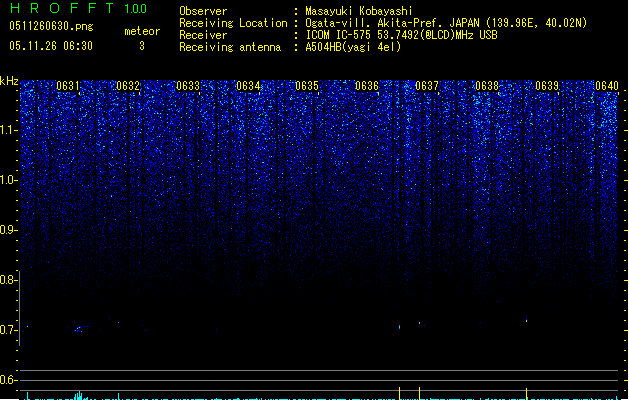This screenshot has height=400, width=629.
Task: Click the meteor count label
Action: pyautogui.click(x=142, y=31)
